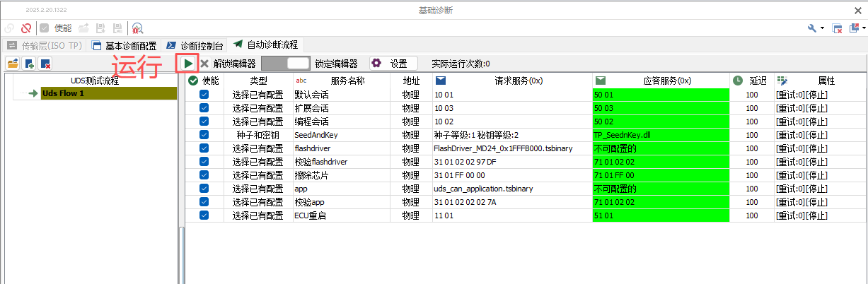
Task: Toggle the enable checkbox for 扩展会话
Action: click(204, 107)
